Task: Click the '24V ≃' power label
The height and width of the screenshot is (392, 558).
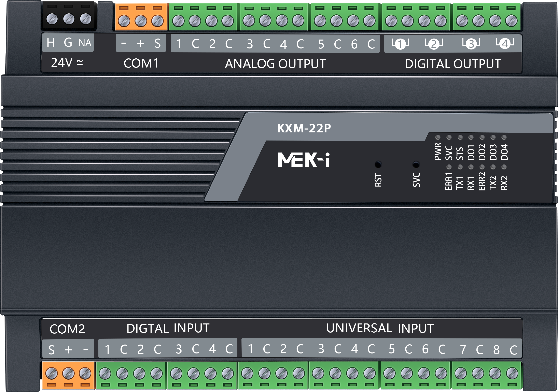Action: click(67, 63)
